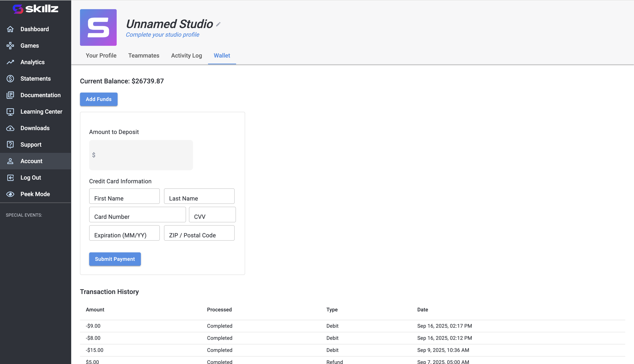Viewport: 634px width, 364px height.
Task: Click the Complete your studio profile link
Action: 162,35
